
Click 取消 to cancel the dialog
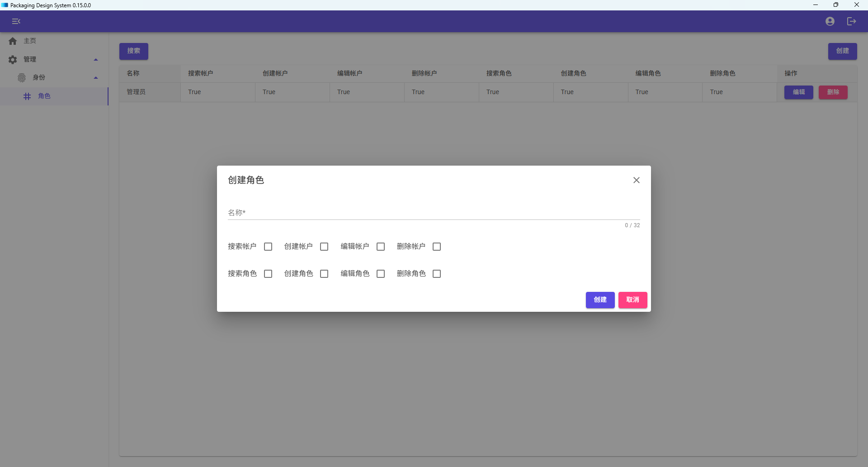point(632,300)
